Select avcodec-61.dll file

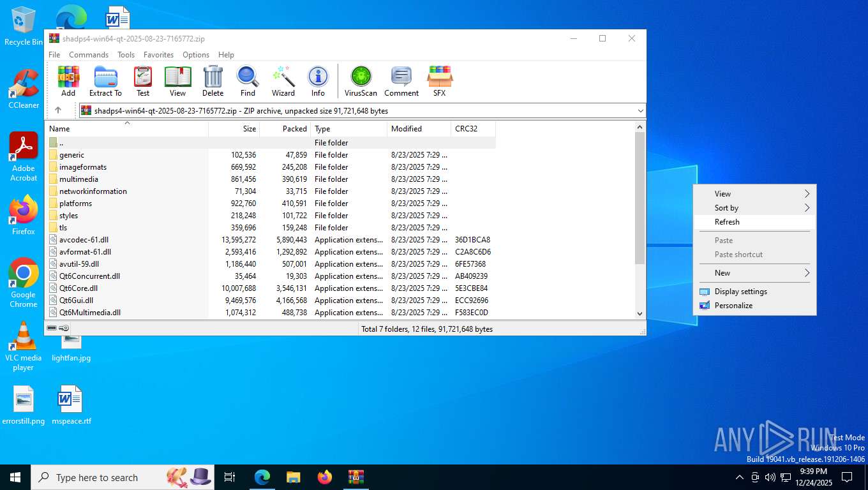click(271, 240)
